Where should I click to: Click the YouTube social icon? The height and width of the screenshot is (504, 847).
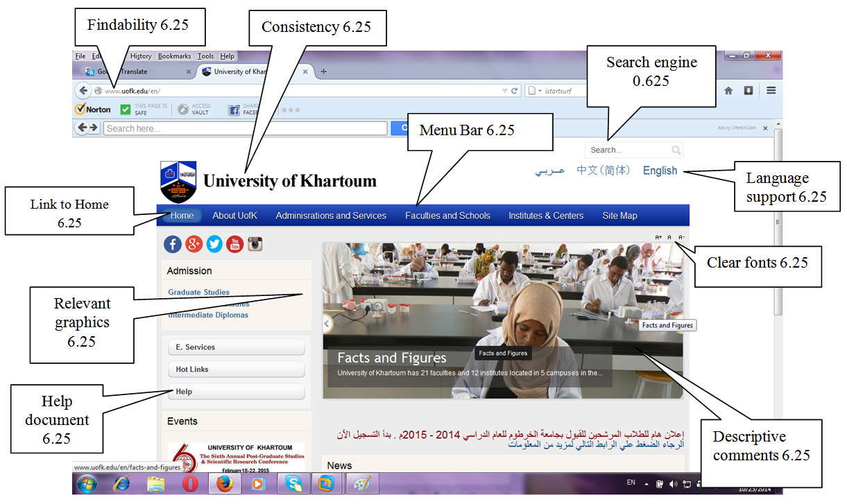(234, 244)
